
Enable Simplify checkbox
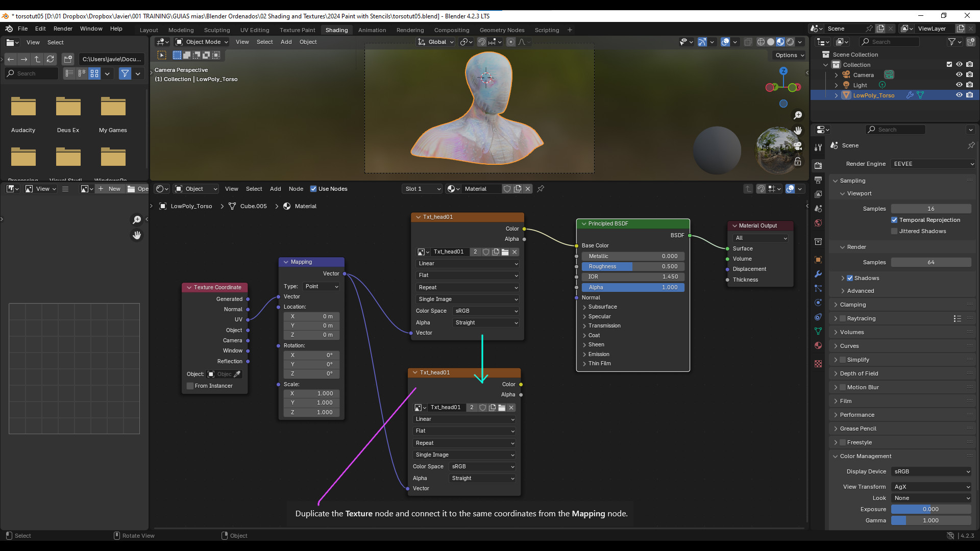pos(843,360)
